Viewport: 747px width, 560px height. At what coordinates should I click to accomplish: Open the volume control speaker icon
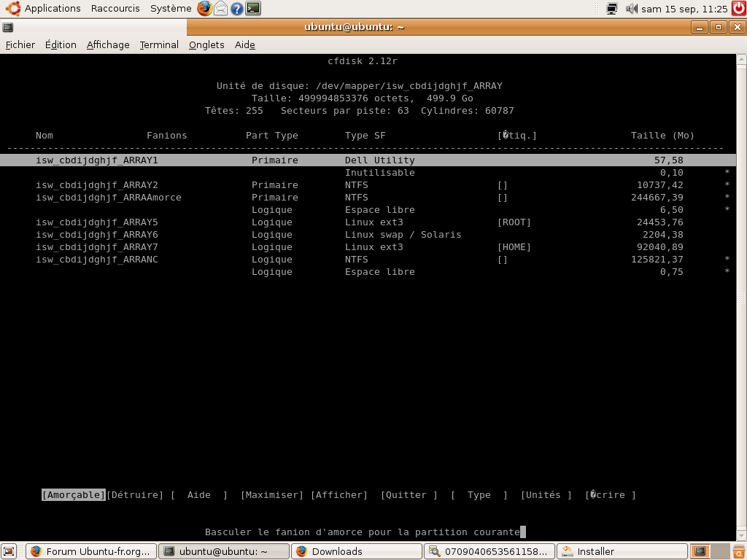(631, 9)
